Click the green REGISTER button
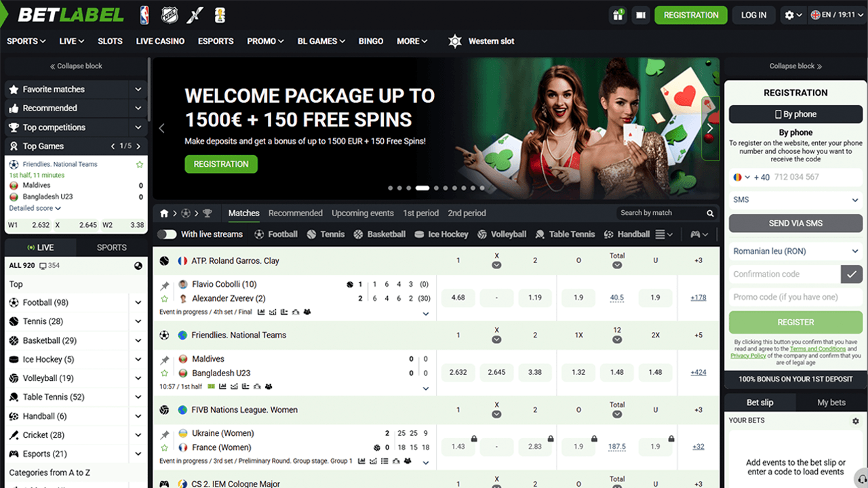Screen dimensions: 868x488 [796, 323]
